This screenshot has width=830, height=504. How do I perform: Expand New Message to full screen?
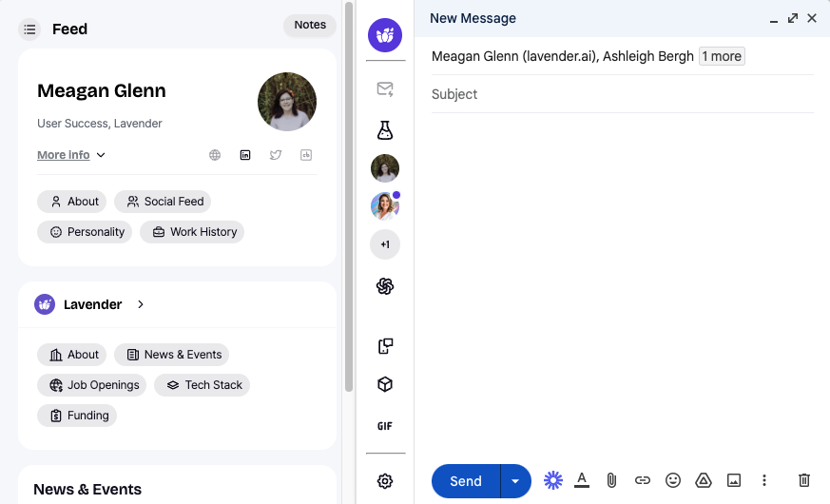[x=792, y=18]
